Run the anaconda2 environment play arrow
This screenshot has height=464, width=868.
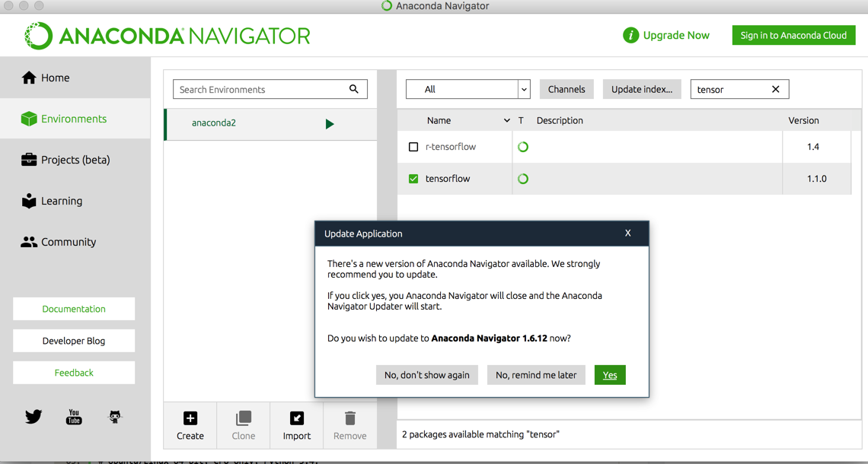coord(330,125)
